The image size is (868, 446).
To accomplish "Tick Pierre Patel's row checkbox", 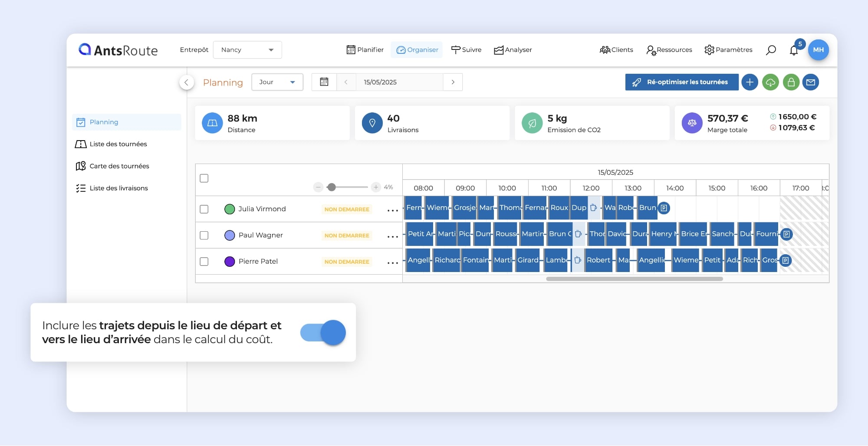I will pyautogui.click(x=204, y=262).
